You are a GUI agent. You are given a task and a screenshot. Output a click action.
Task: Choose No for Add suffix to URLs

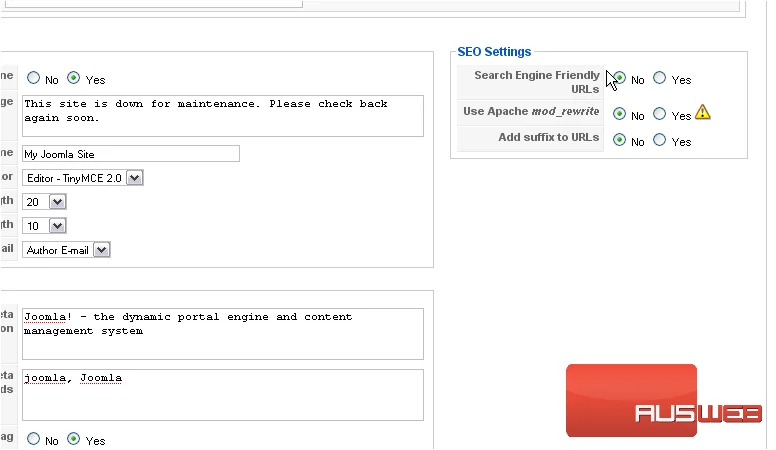tap(619, 140)
